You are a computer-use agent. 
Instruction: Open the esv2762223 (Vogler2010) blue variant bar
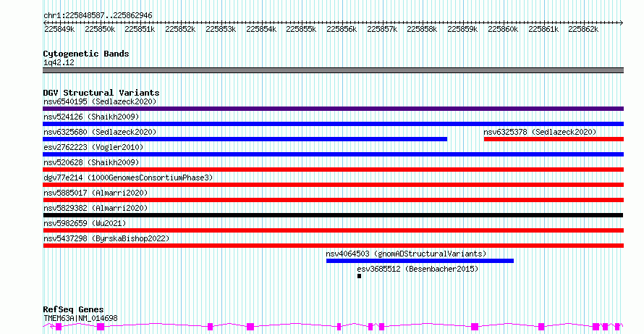pos(333,154)
